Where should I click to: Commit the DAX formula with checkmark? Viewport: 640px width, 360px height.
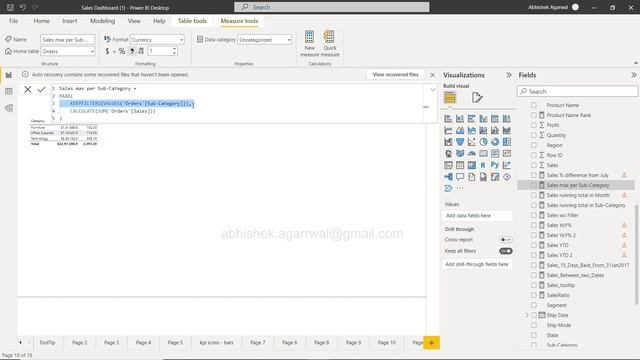(x=41, y=89)
